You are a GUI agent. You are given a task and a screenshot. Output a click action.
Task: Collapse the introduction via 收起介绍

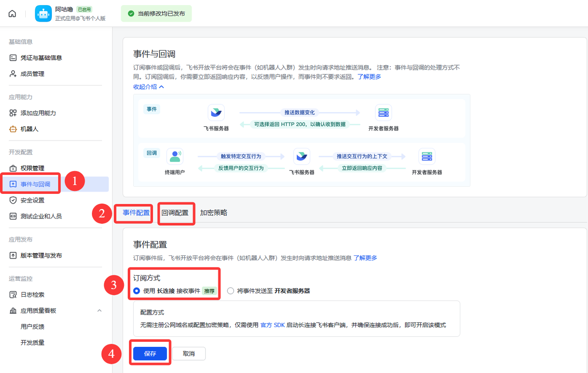click(x=145, y=86)
